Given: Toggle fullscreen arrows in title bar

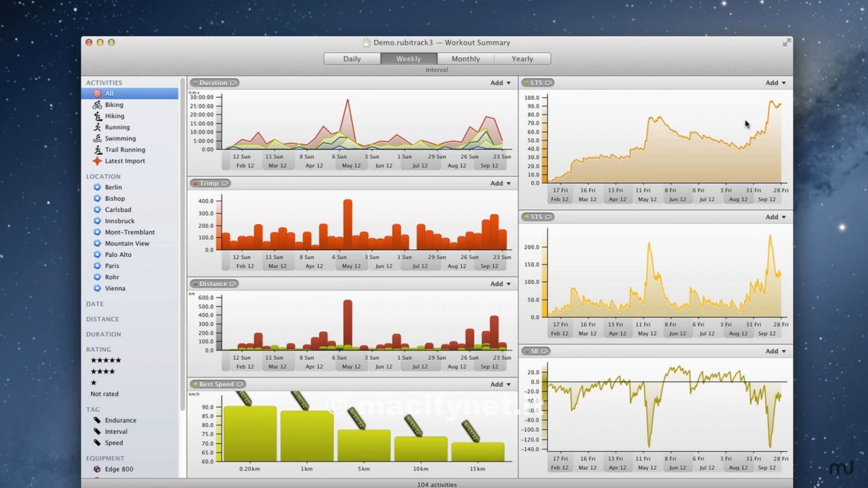Looking at the screenshot, I should (x=787, y=42).
